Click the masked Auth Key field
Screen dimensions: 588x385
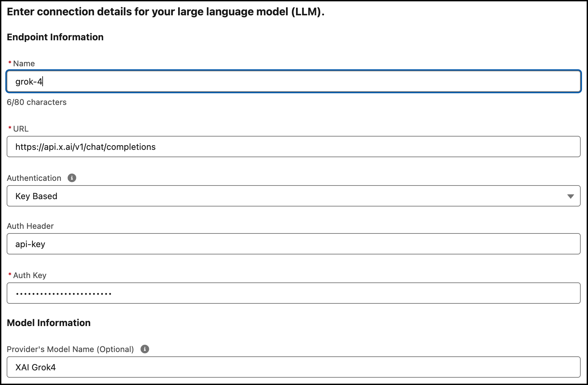(294, 293)
